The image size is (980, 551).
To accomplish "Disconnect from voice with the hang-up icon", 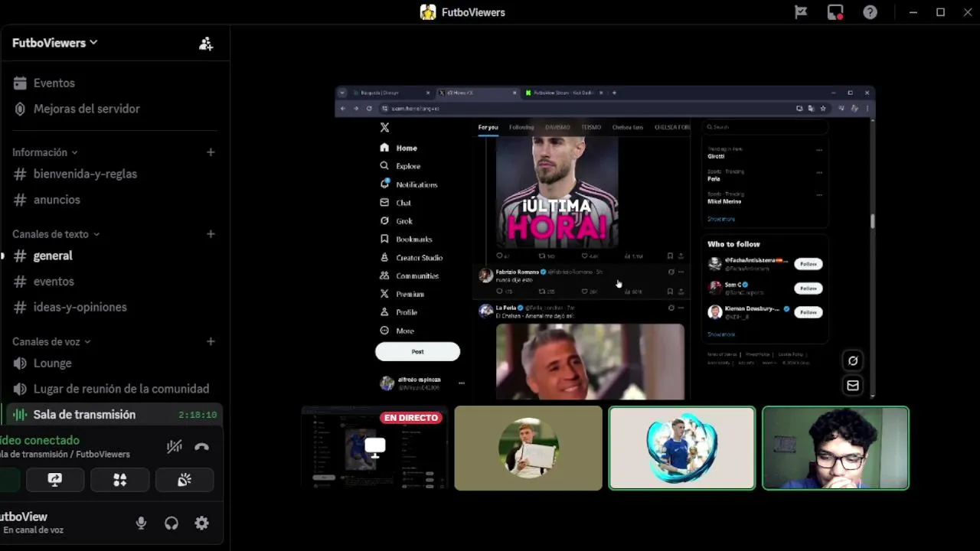I will (201, 447).
